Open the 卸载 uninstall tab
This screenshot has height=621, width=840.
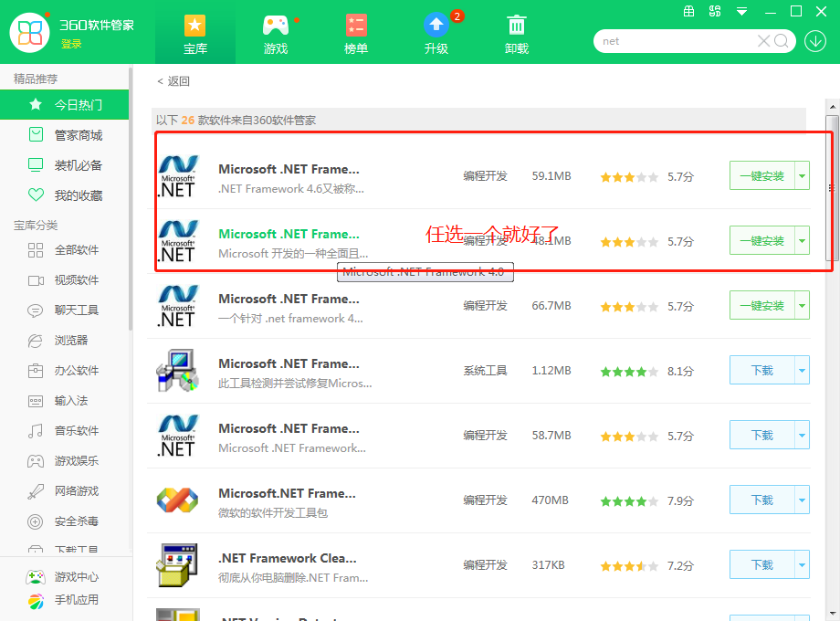[517, 35]
